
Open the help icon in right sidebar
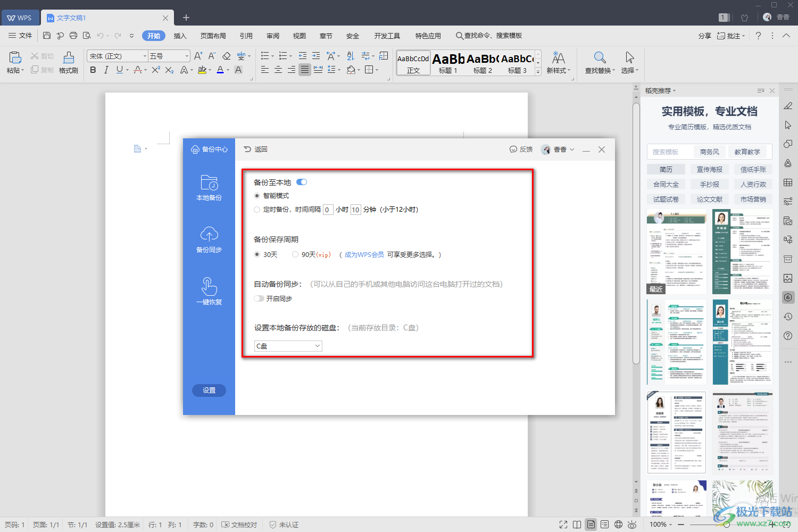coord(788,336)
